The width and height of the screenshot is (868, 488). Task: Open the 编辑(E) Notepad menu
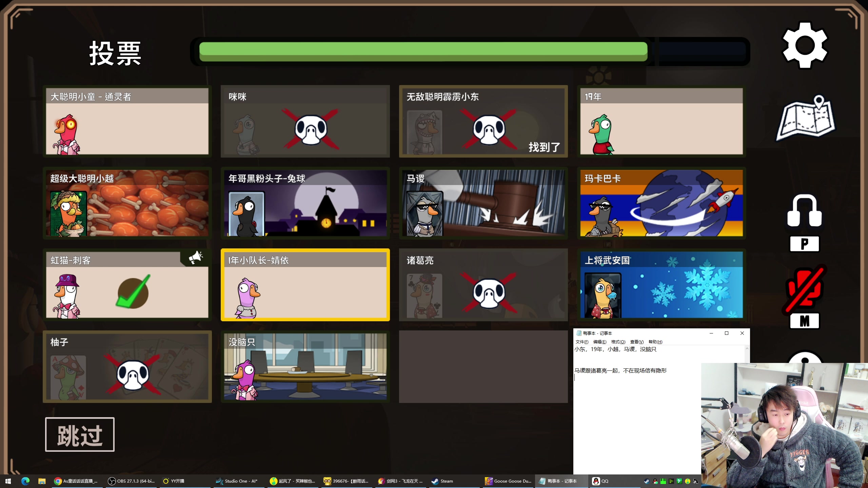599,342
